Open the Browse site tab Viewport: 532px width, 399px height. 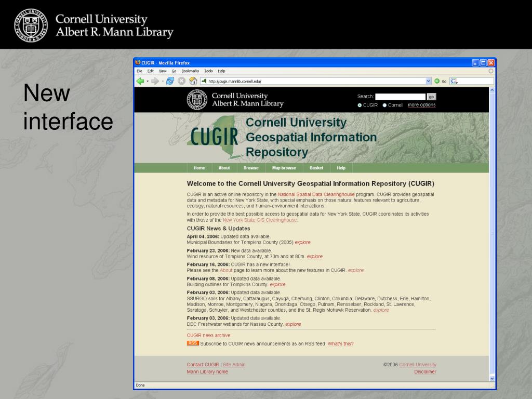click(x=251, y=168)
